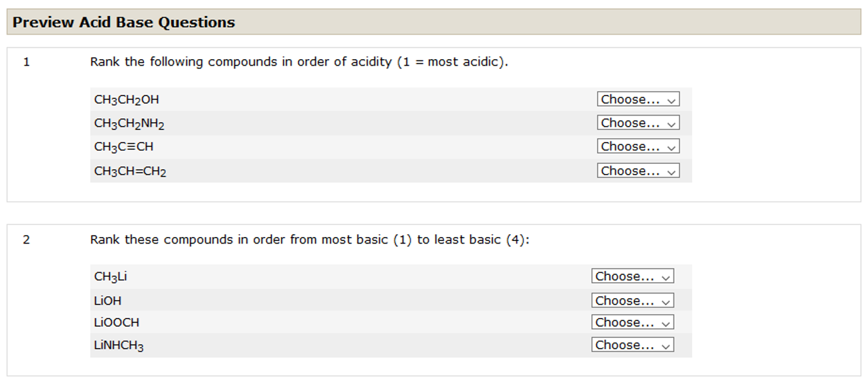Click the CH3CH=CH2 compound label
The height and width of the screenshot is (383, 868).
pyautogui.click(x=130, y=172)
